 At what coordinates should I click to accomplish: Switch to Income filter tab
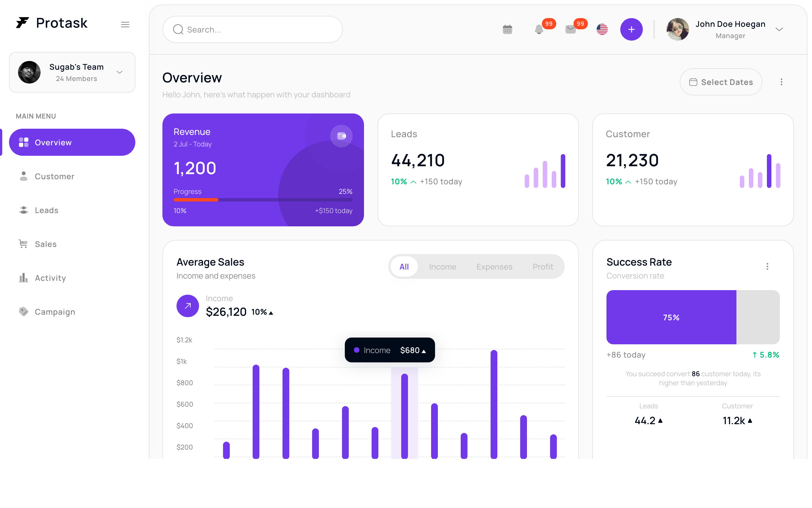coord(442,267)
